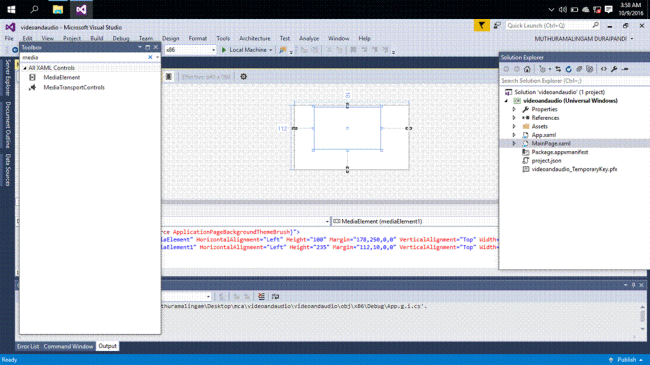The width and height of the screenshot is (650, 365).
Task: Switch to the Command Window tab
Action: [68, 346]
